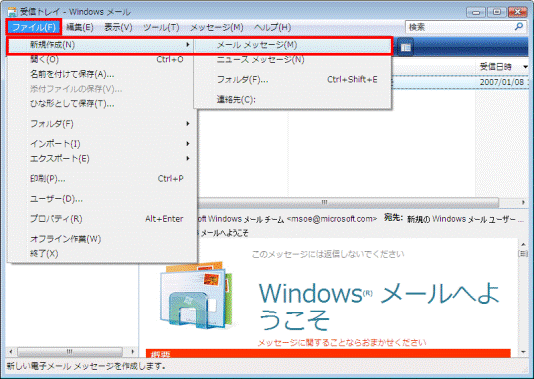Expand the フォルダ(F) submenu in File menu
Screen dimensions: 534x379
click(102, 124)
